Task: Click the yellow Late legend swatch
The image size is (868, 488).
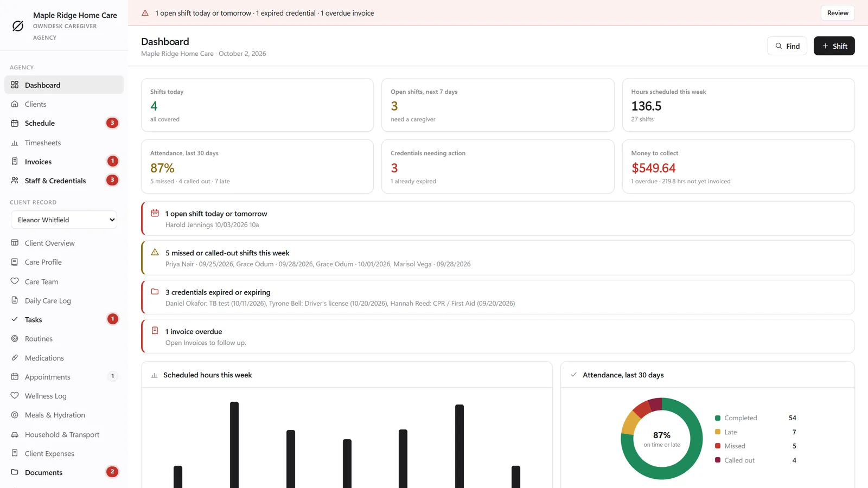Action: click(718, 432)
